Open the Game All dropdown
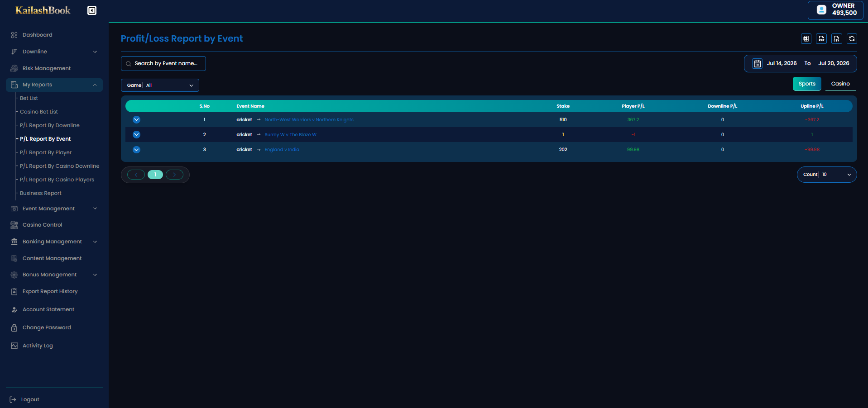 [x=160, y=85]
